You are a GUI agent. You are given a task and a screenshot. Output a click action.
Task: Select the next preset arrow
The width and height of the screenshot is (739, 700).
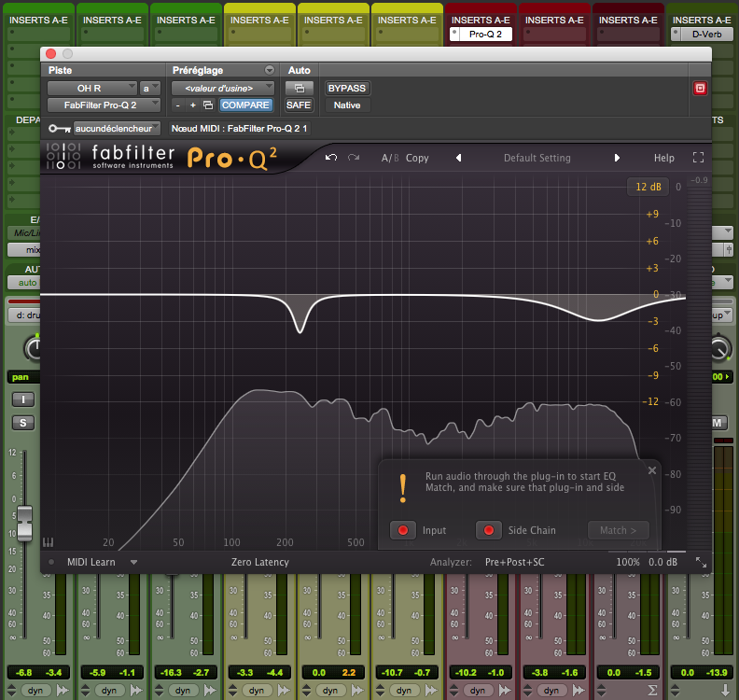point(617,158)
